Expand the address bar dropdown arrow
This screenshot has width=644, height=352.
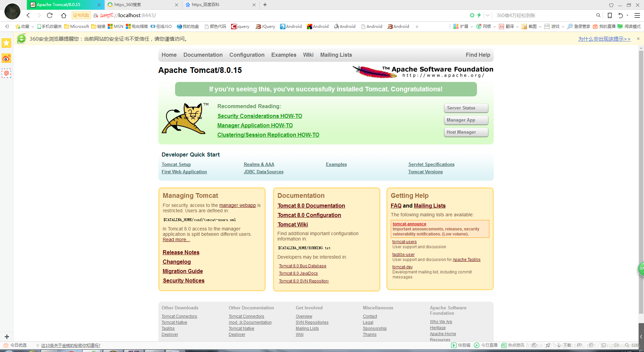pyautogui.click(x=488, y=15)
